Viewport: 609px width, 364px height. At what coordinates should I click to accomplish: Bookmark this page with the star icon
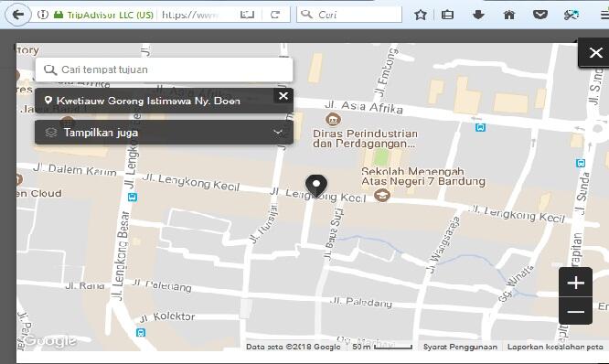point(421,15)
